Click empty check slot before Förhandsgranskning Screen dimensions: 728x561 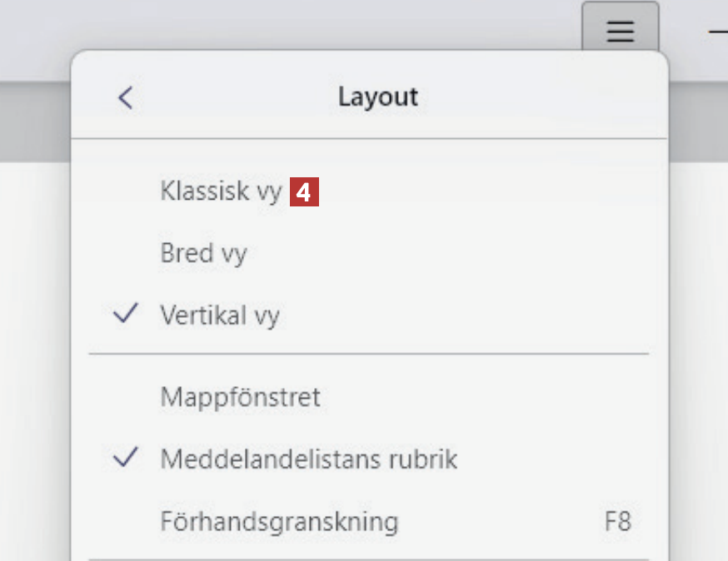[125, 522]
